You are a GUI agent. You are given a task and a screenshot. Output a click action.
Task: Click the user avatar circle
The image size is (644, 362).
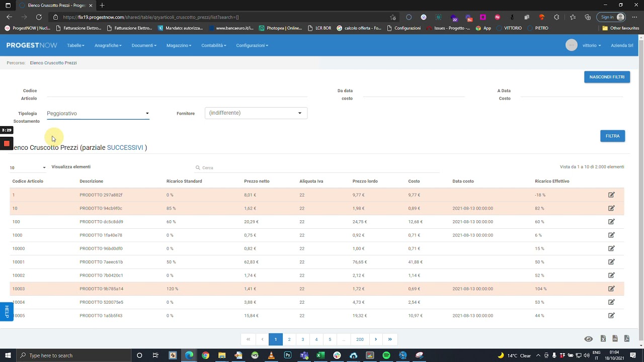click(x=572, y=45)
